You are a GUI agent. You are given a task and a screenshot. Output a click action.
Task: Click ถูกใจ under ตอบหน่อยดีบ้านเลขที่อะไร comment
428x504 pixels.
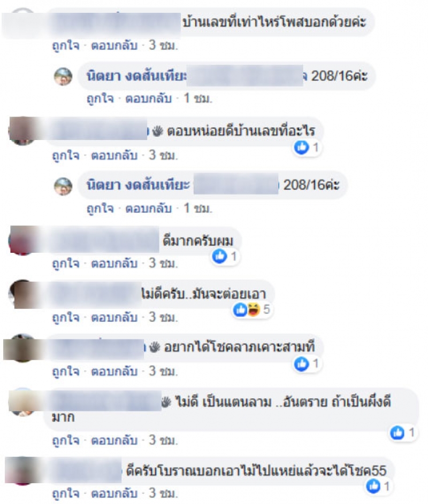tap(66, 156)
